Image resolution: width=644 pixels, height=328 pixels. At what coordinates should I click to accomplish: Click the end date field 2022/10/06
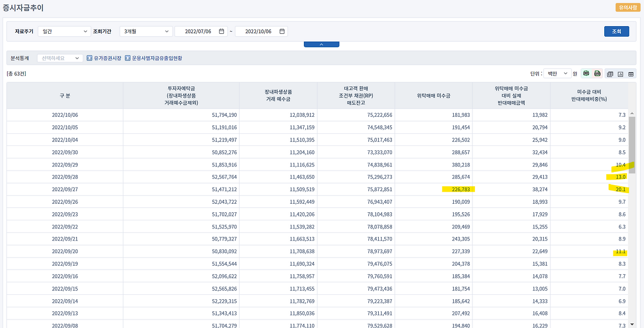[261, 31]
